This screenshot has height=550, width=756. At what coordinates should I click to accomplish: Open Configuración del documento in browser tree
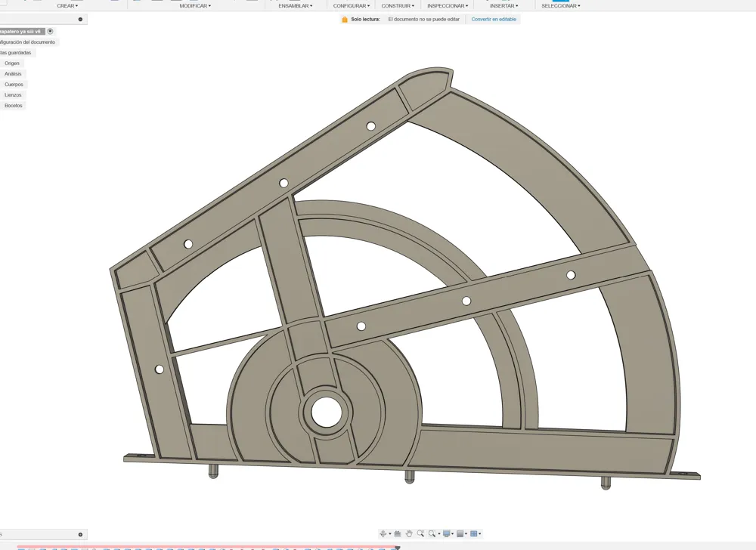click(27, 42)
